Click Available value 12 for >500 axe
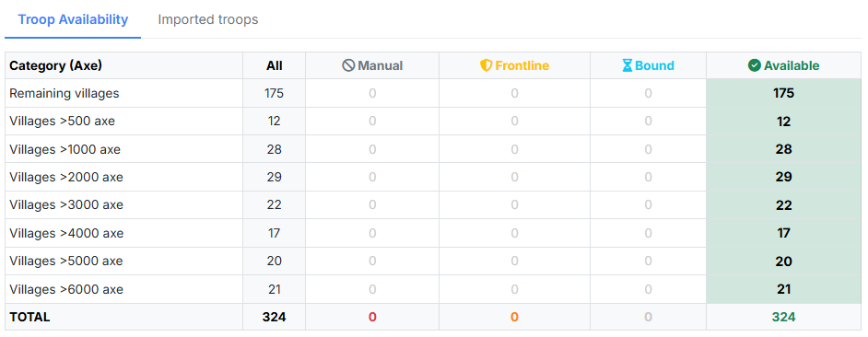The height and width of the screenshot is (337, 868). [784, 122]
